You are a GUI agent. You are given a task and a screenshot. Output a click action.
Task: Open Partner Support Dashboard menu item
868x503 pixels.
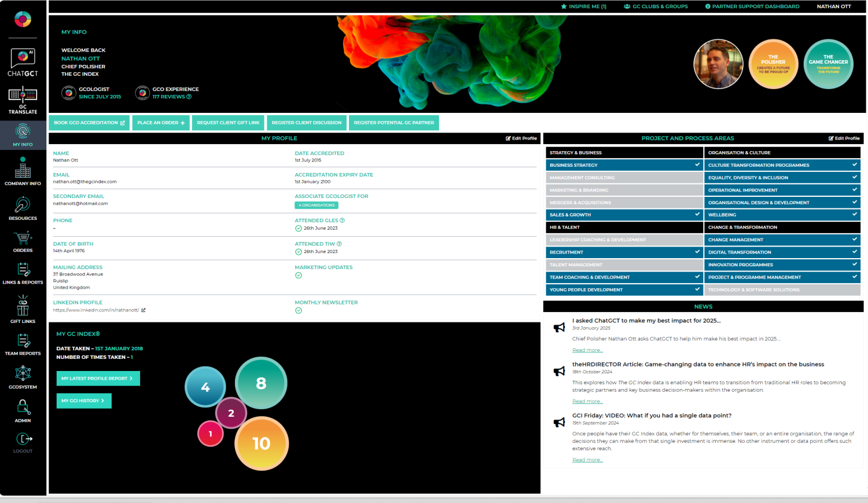(x=752, y=6)
